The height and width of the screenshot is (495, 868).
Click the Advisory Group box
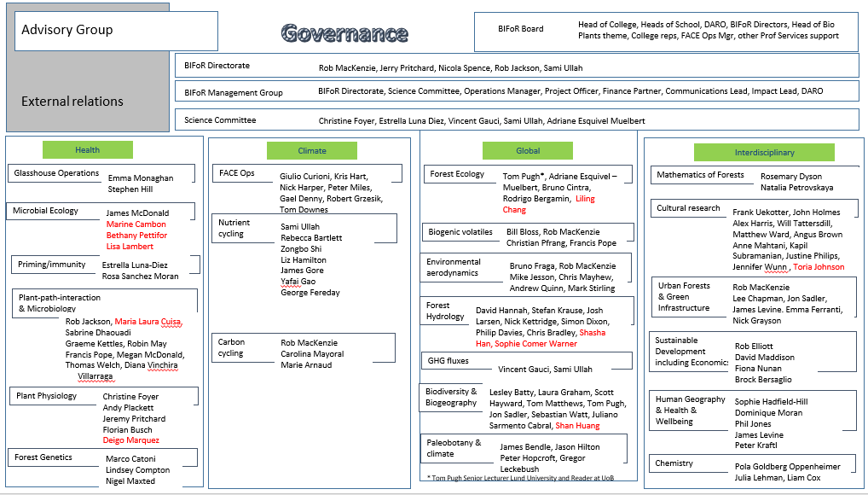point(115,31)
